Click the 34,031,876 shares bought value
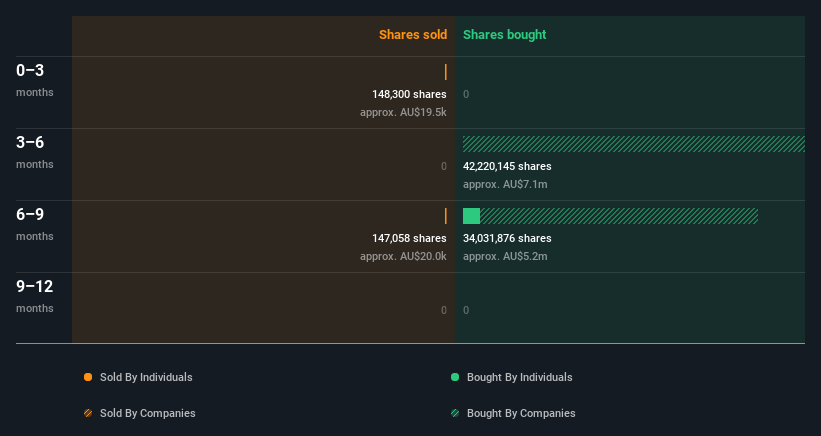 (x=507, y=238)
